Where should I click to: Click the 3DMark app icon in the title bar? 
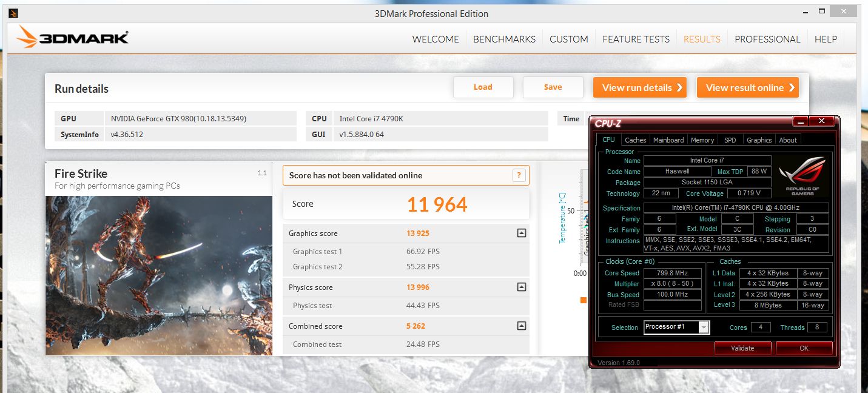[13, 13]
